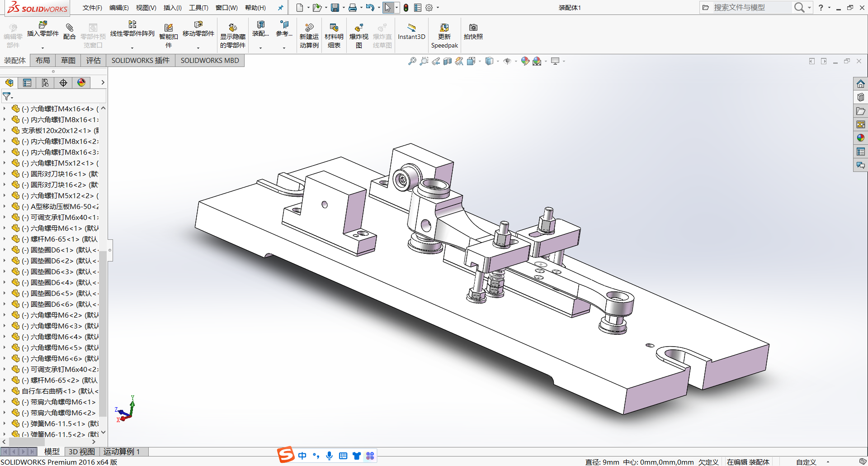The width and height of the screenshot is (868, 466).
Task: Open Linear Component Pattern tool
Action: tap(132, 24)
